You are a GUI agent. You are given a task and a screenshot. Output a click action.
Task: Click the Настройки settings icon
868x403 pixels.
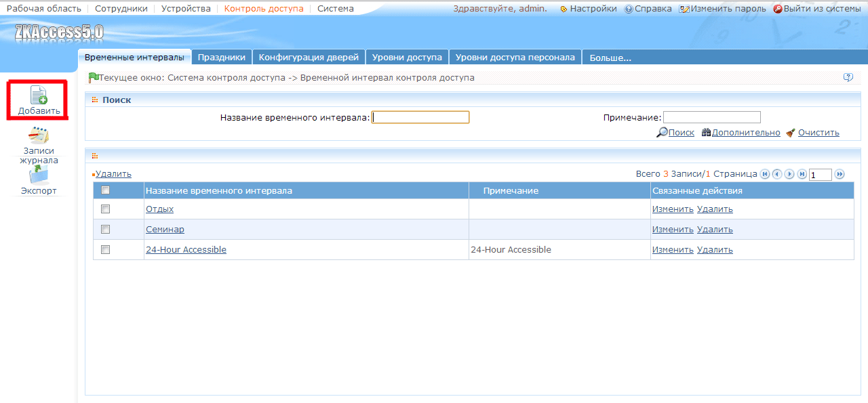[x=564, y=9]
